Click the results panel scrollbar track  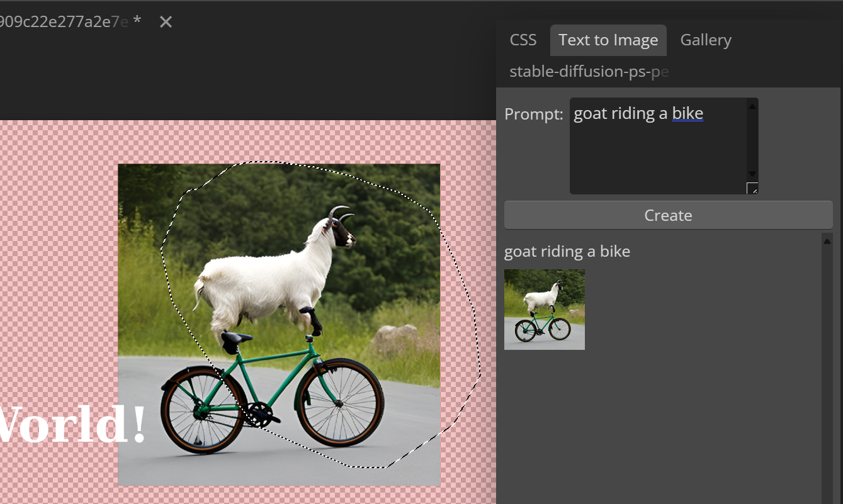(x=827, y=378)
